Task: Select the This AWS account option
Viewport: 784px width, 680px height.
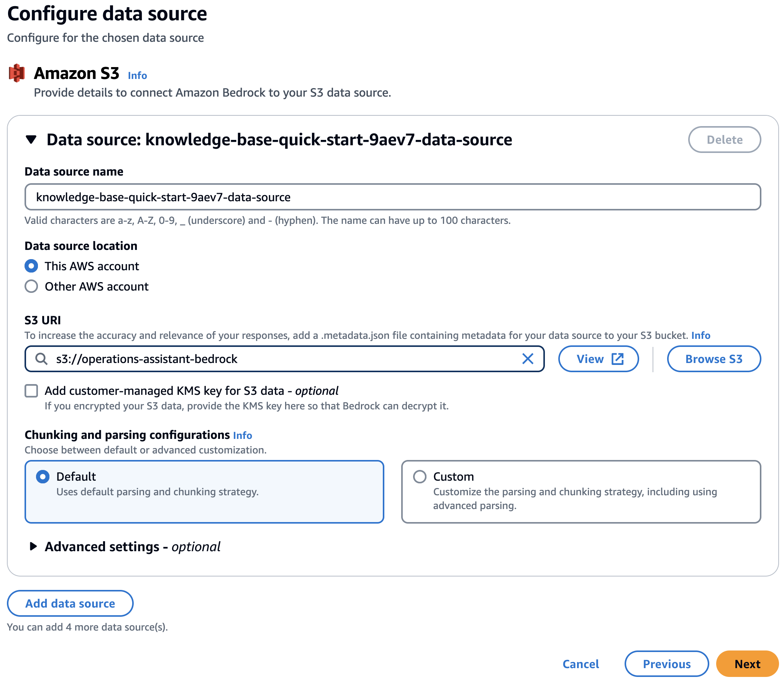Action: click(31, 266)
